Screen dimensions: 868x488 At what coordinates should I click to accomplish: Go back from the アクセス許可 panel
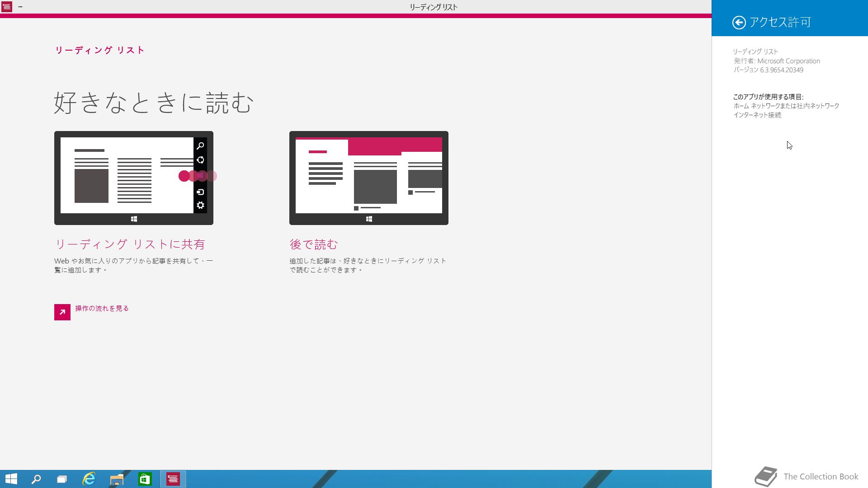click(739, 22)
